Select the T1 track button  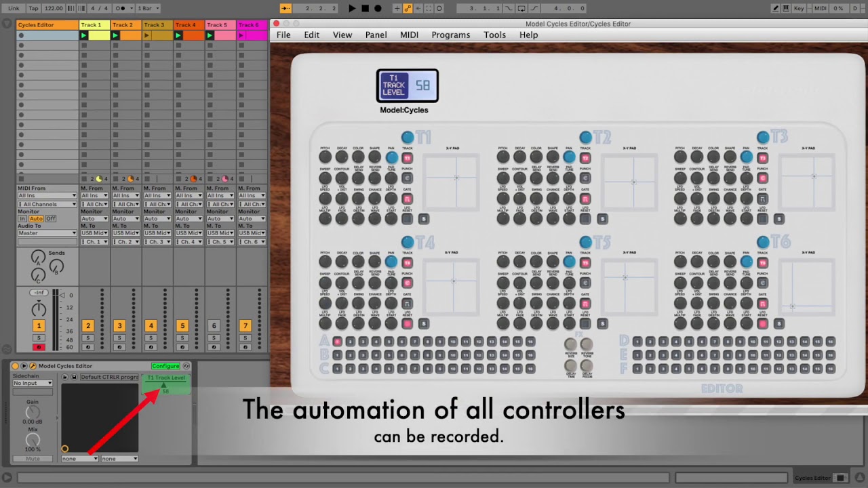(x=407, y=138)
